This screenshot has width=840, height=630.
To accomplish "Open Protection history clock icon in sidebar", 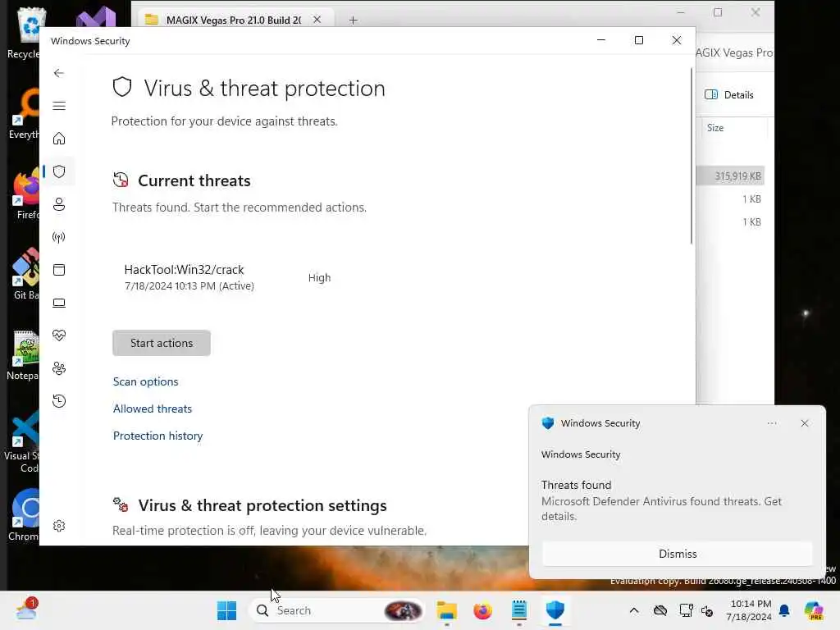I will [59, 400].
